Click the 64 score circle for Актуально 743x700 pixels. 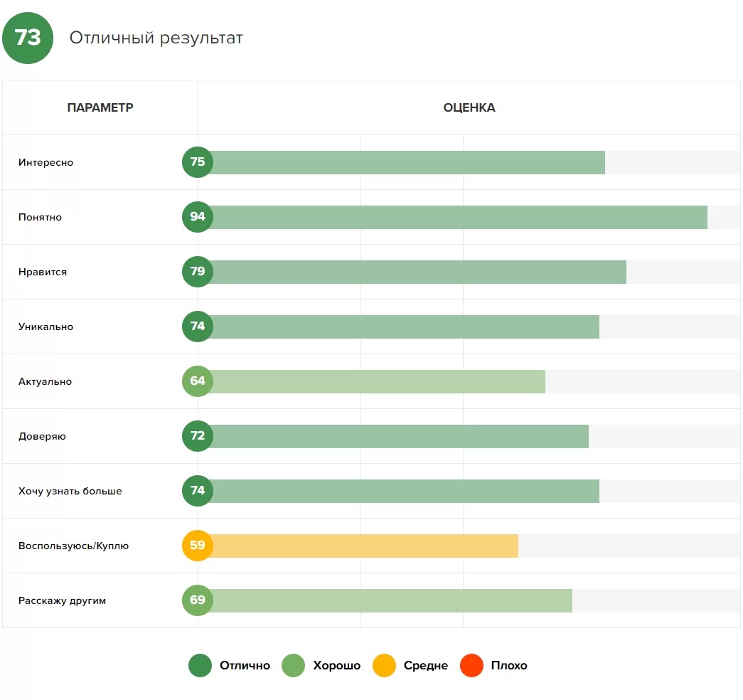(x=198, y=381)
